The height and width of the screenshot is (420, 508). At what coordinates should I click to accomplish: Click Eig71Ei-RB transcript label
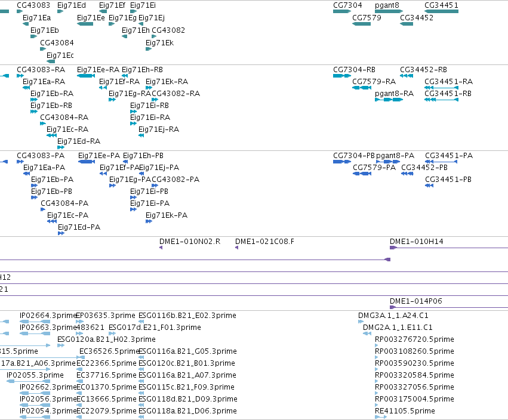click(x=149, y=106)
